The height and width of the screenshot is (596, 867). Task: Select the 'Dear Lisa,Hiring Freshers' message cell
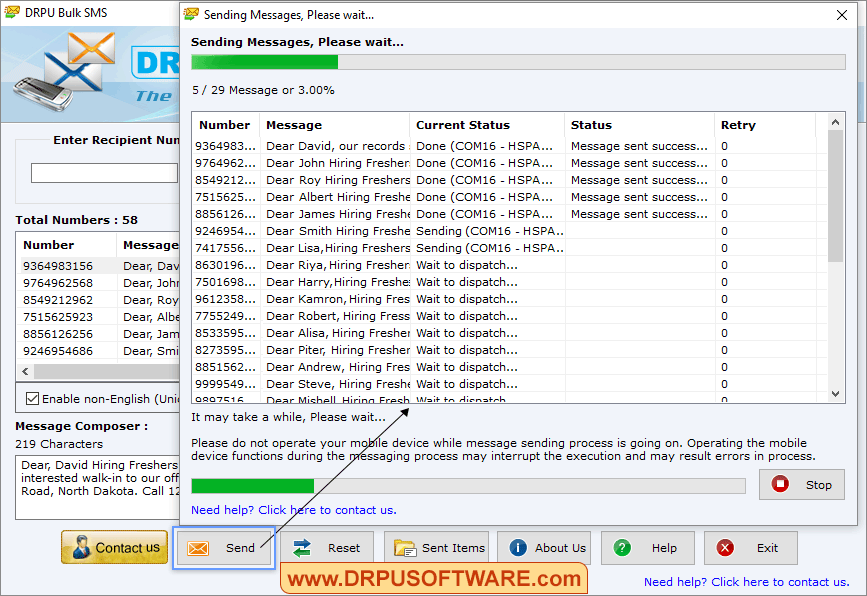pyautogui.click(x=336, y=248)
